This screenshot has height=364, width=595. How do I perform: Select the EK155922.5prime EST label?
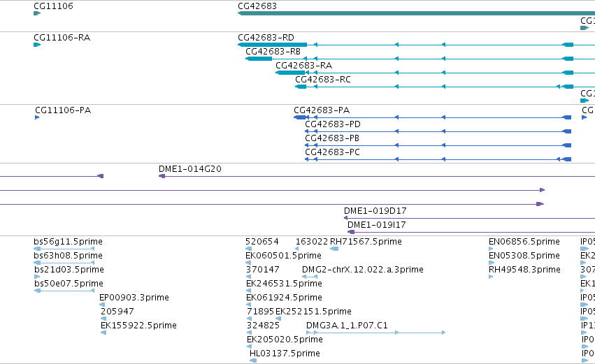click(139, 326)
